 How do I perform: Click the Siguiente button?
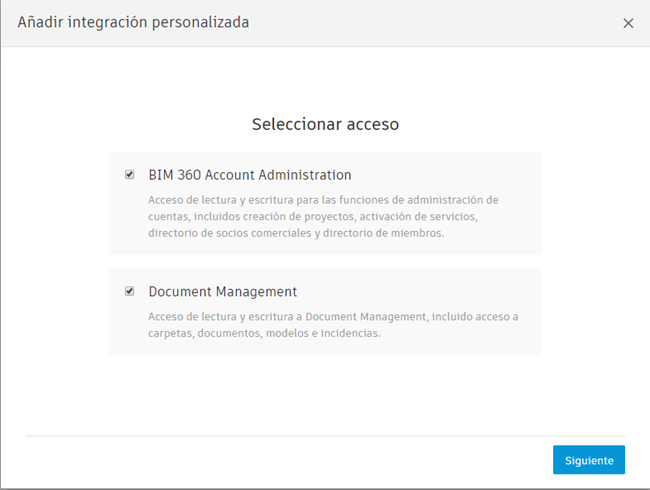(589, 460)
